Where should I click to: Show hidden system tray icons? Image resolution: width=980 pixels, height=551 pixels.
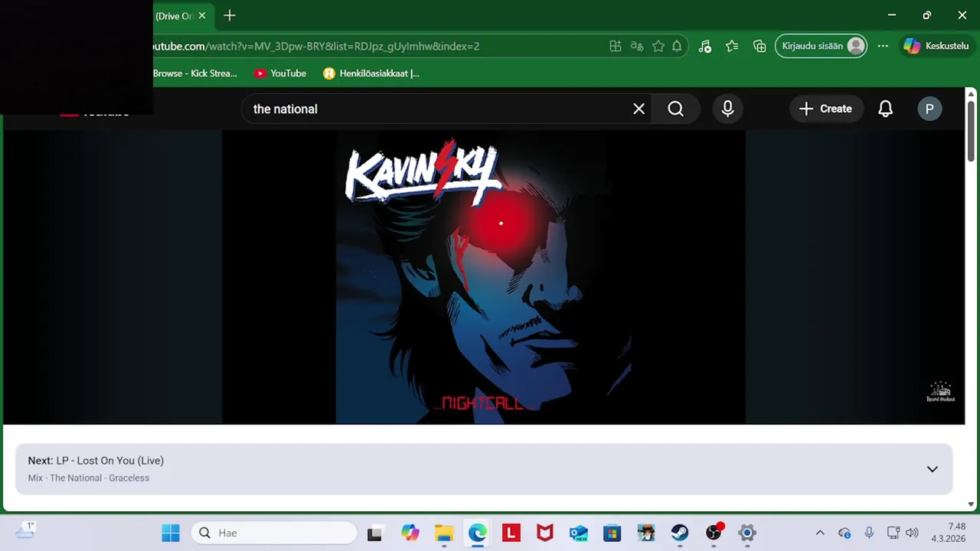click(x=820, y=533)
